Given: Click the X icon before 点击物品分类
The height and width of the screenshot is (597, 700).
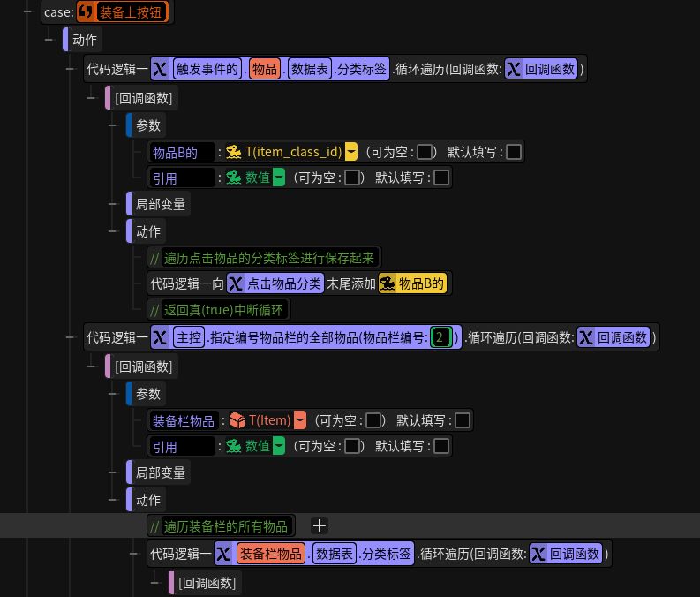Looking at the screenshot, I should coord(236,283).
